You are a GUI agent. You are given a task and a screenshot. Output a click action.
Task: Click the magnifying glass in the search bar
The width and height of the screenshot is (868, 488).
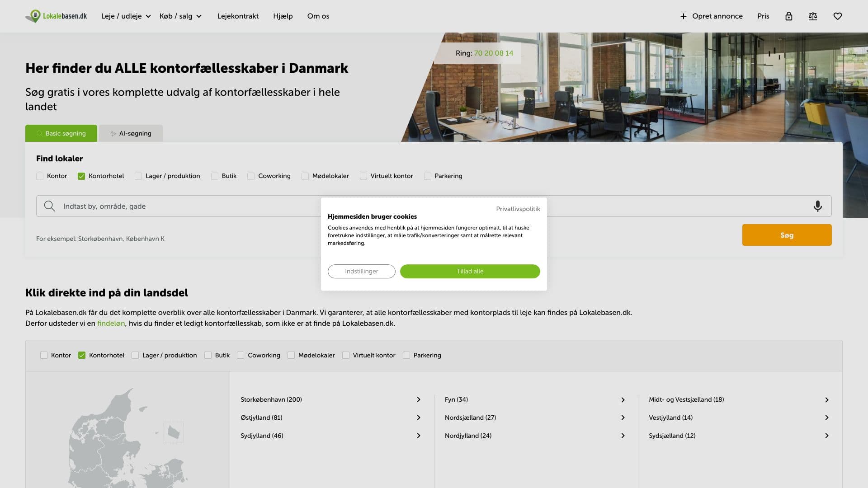coord(49,206)
